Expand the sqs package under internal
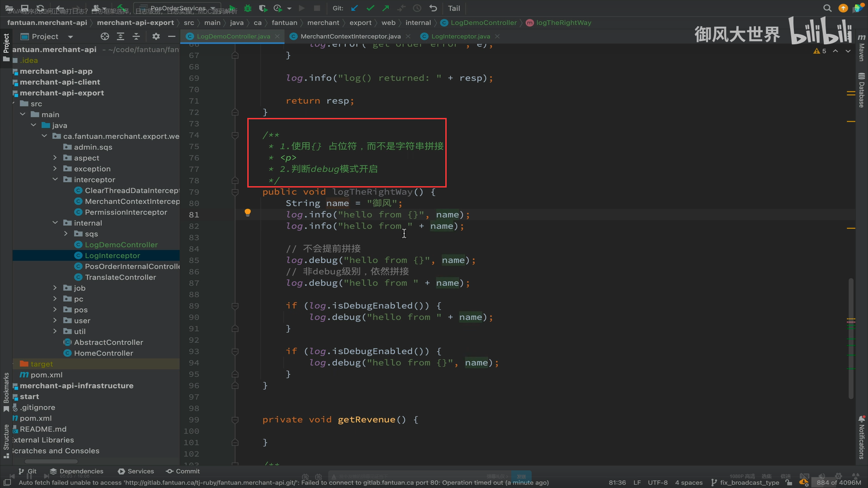 pyautogui.click(x=66, y=234)
